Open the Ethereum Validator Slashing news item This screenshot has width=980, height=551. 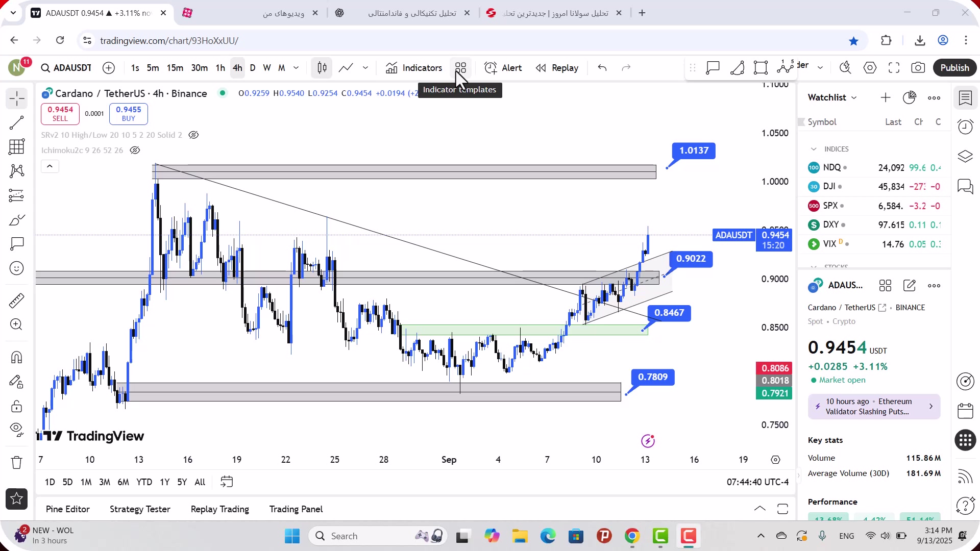(x=874, y=407)
